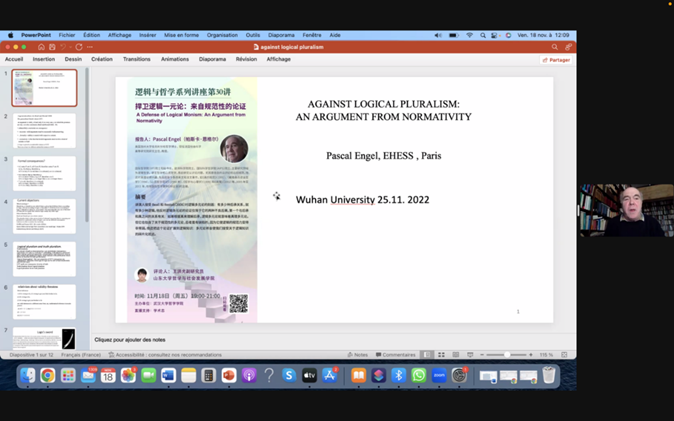Open the Français (France) language selector
Viewport: 674px width, 421px height.
(x=81, y=355)
